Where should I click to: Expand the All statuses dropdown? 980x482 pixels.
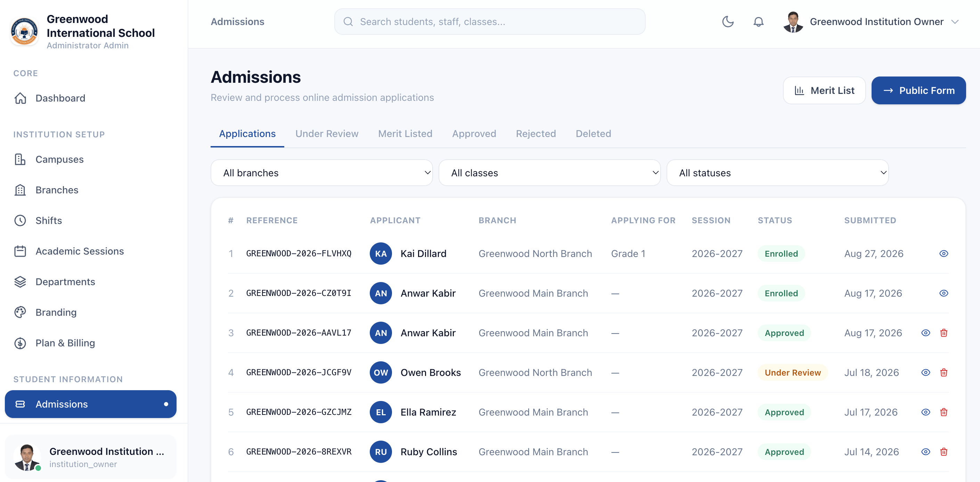click(x=778, y=173)
